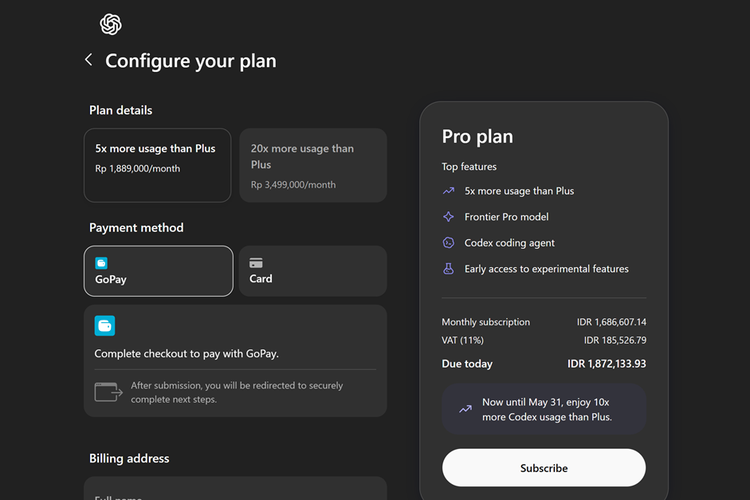The image size is (750, 500).
Task: Click the Configure your plan heading
Action: tap(191, 61)
